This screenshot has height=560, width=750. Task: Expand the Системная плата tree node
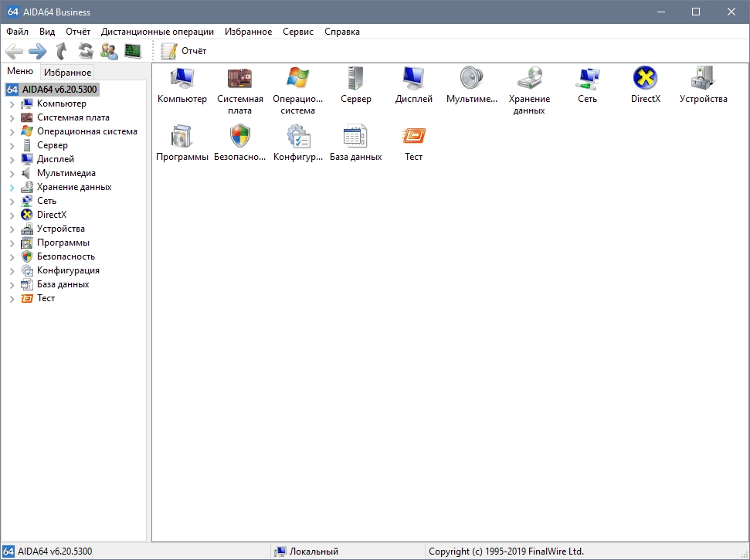(x=12, y=117)
